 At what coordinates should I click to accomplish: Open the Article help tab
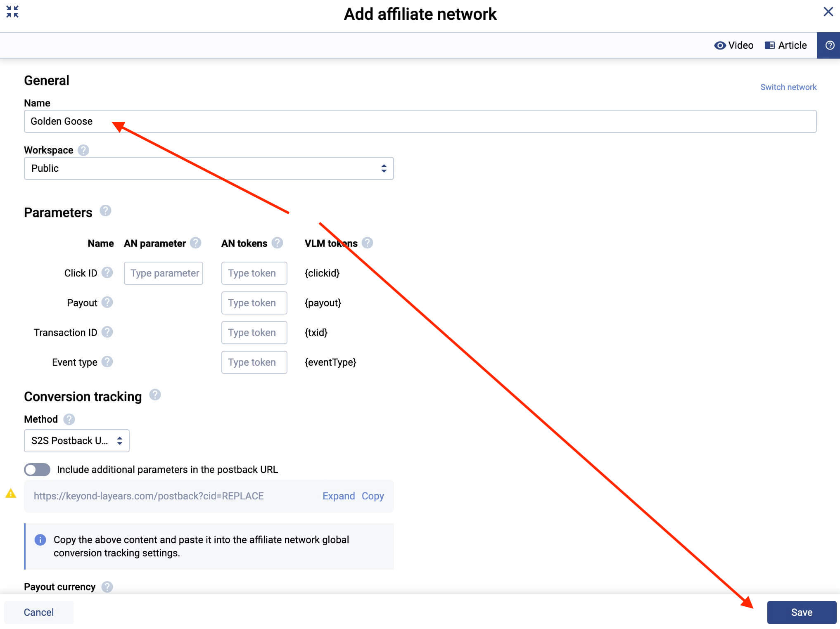coord(786,45)
